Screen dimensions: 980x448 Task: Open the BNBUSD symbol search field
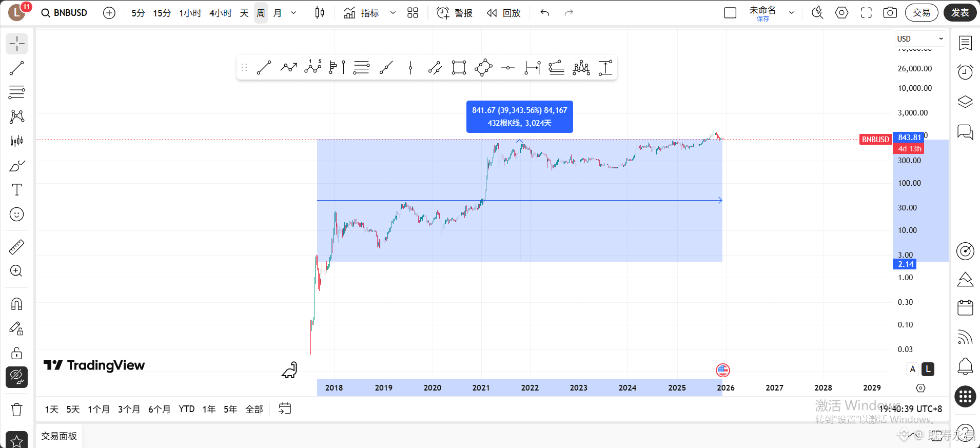point(65,13)
